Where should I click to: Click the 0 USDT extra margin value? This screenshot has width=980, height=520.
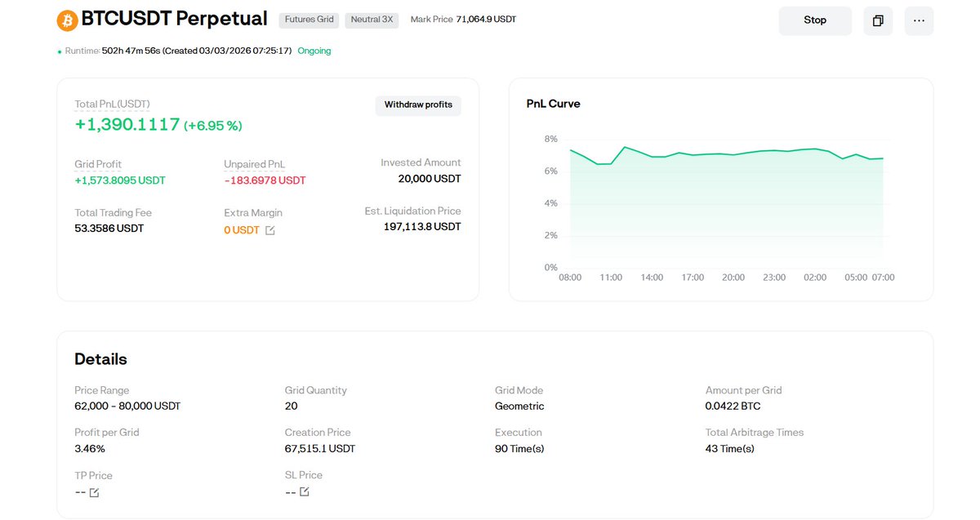click(242, 230)
